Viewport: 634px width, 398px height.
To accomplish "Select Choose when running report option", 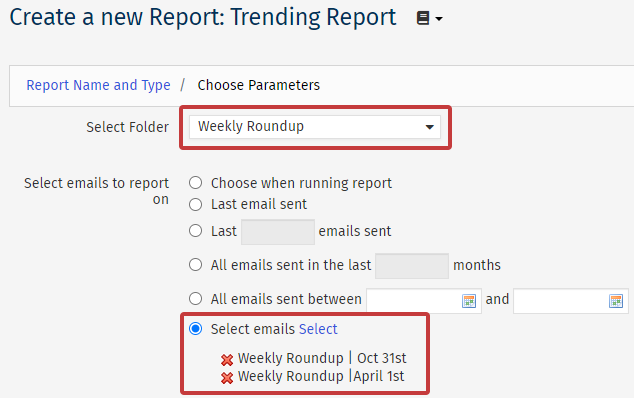I will point(196,183).
